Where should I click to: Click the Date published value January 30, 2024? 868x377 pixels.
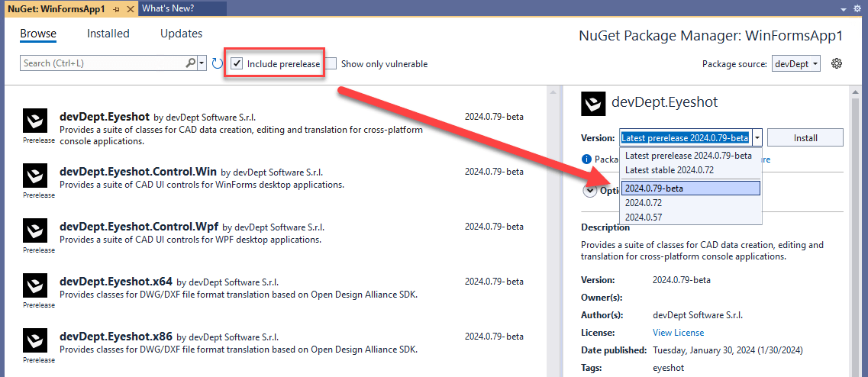tap(728, 350)
